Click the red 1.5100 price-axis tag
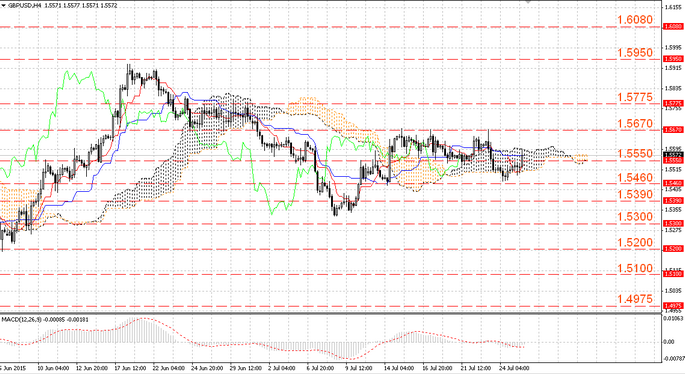This screenshot has width=685, height=374. (673, 274)
